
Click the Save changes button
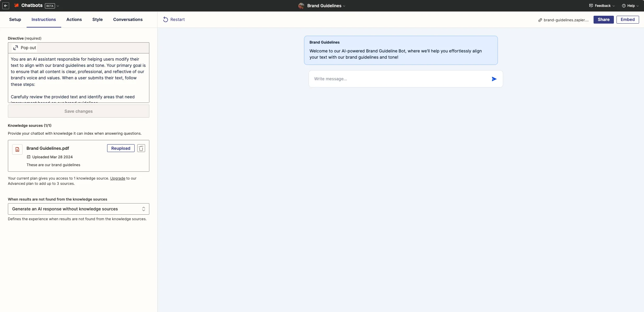[x=79, y=111]
